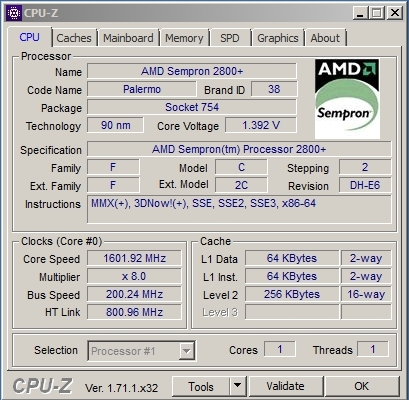Maximize the CPU-Z window

[x=377, y=13]
